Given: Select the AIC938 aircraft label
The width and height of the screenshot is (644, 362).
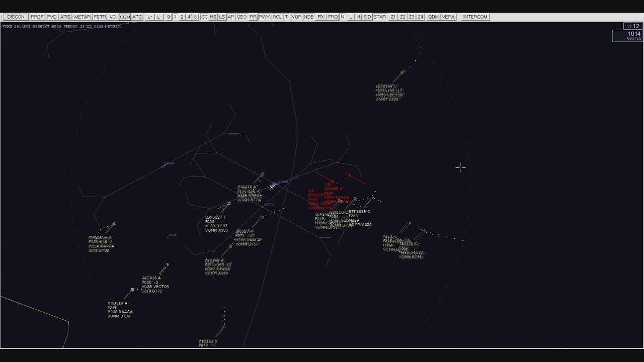Looking at the screenshot, I should [155, 285].
